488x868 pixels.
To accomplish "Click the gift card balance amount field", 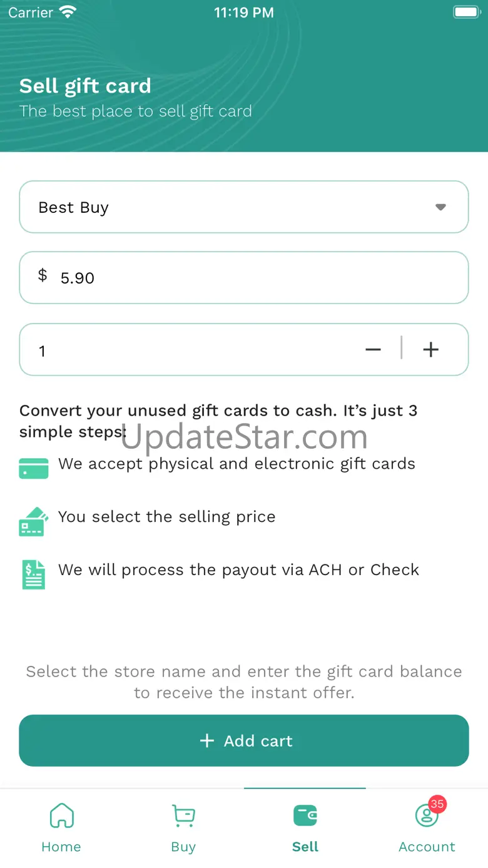I will [x=250, y=278].
